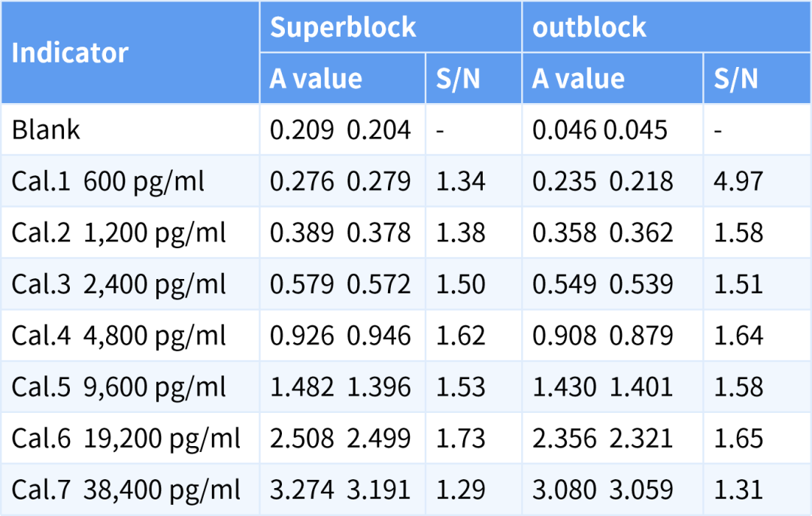Click the Indicator column header
Viewport: 812px width, 516px height.
click(x=70, y=53)
